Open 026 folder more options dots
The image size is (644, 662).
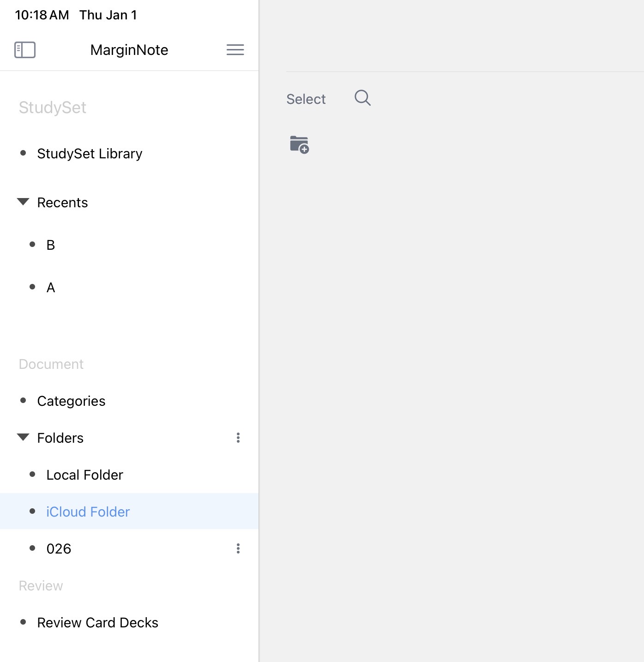(238, 548)
